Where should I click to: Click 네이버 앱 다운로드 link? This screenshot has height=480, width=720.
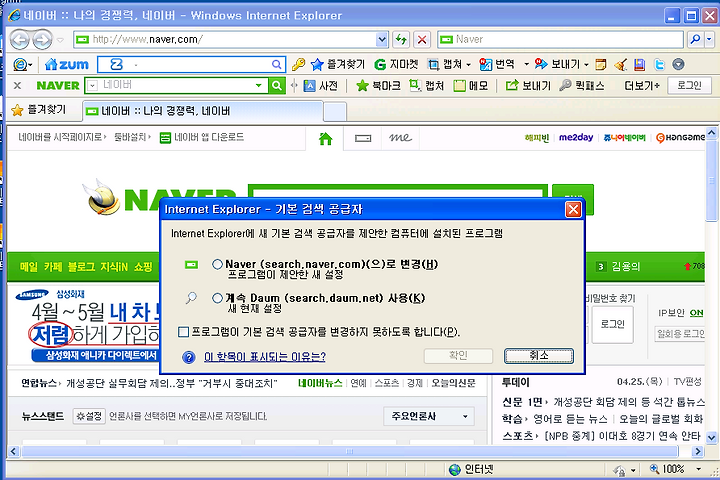(202, 137)
